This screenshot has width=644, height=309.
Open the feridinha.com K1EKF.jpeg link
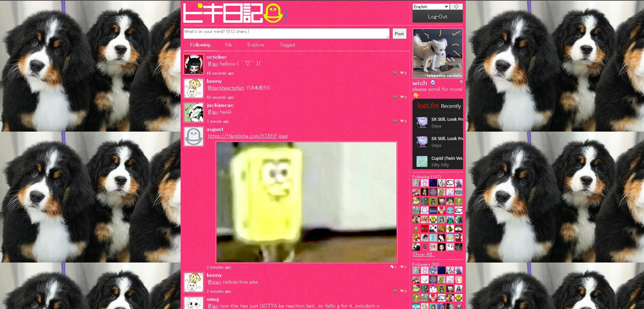248,136
